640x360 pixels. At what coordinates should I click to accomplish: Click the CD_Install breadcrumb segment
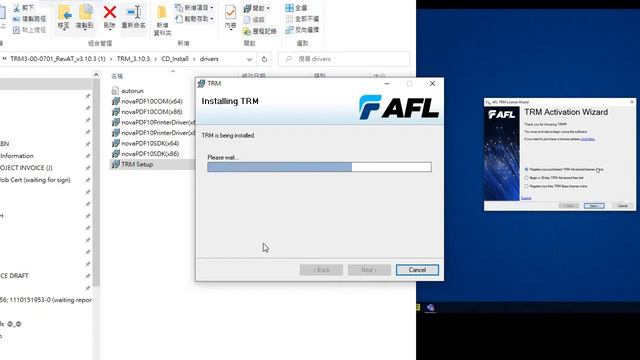click(x=175, y=59)
